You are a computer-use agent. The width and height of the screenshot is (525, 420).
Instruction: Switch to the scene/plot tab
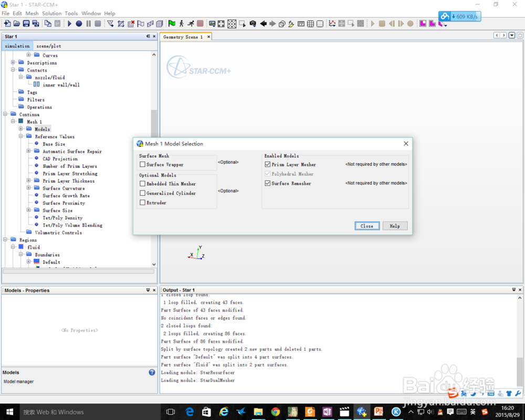click(x=48, y=46)
